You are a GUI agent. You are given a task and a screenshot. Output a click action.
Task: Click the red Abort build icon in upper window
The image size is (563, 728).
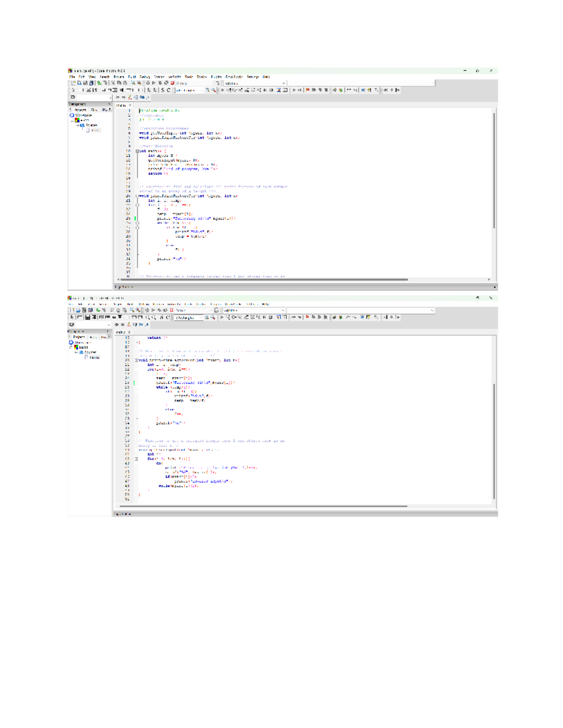pos(172,83)
